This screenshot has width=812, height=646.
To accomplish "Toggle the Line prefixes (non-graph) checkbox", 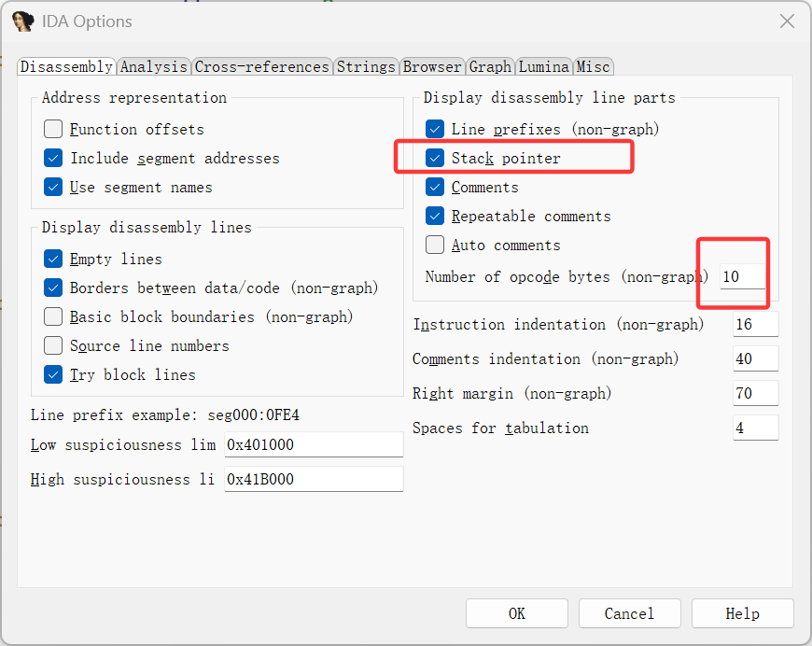I will (435, 129).
